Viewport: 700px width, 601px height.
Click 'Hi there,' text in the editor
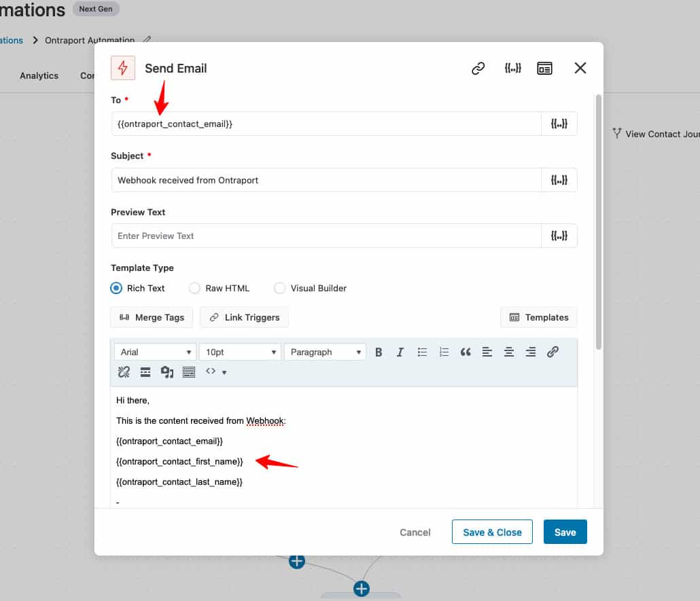click(133, 400)
